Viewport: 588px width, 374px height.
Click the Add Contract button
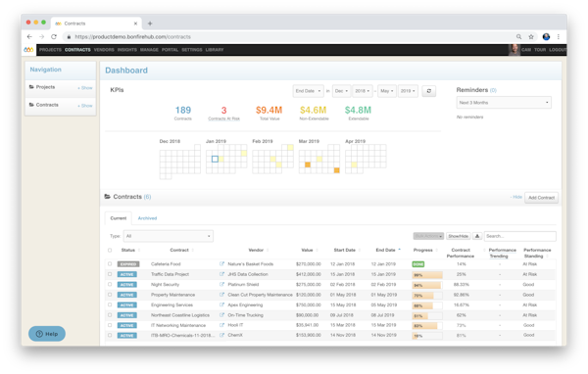tap(541, 198)
